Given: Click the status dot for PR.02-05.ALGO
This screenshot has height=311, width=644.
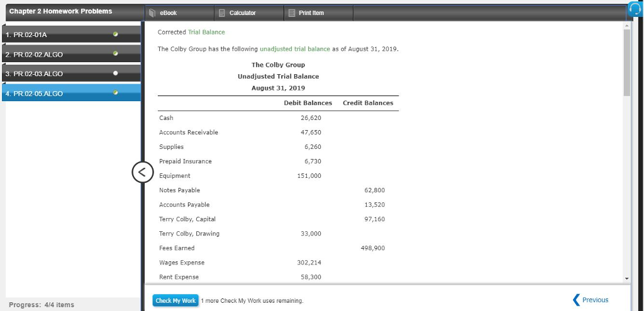Looking at the screenshot, I should pos(116,93).
